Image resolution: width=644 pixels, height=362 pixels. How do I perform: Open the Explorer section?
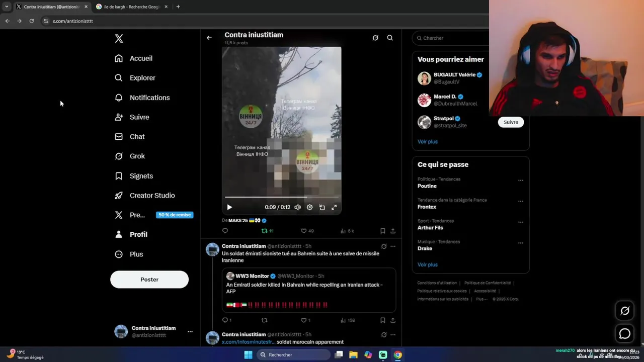pyautogui.click(x=135, y=78)
